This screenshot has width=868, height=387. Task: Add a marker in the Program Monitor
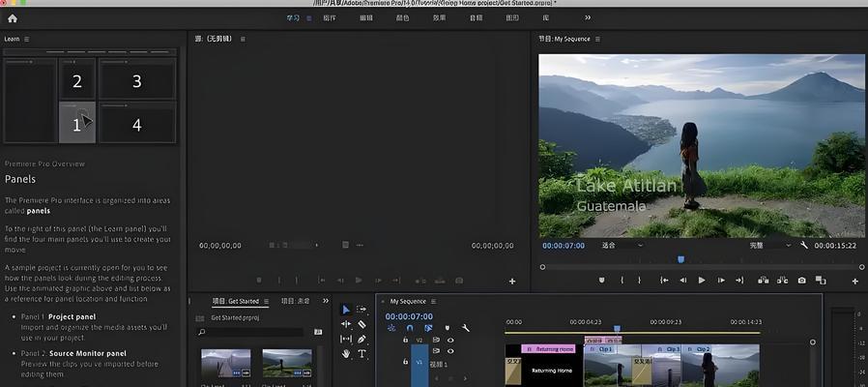602,281
